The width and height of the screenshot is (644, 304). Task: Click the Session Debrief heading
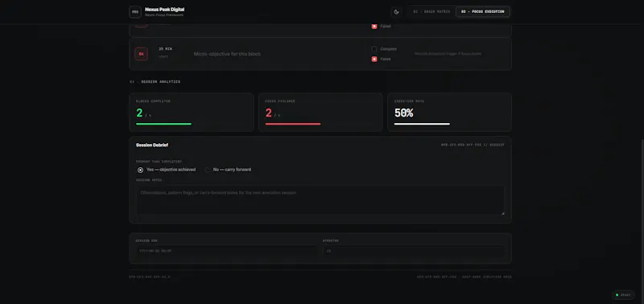tap(152, 146)
